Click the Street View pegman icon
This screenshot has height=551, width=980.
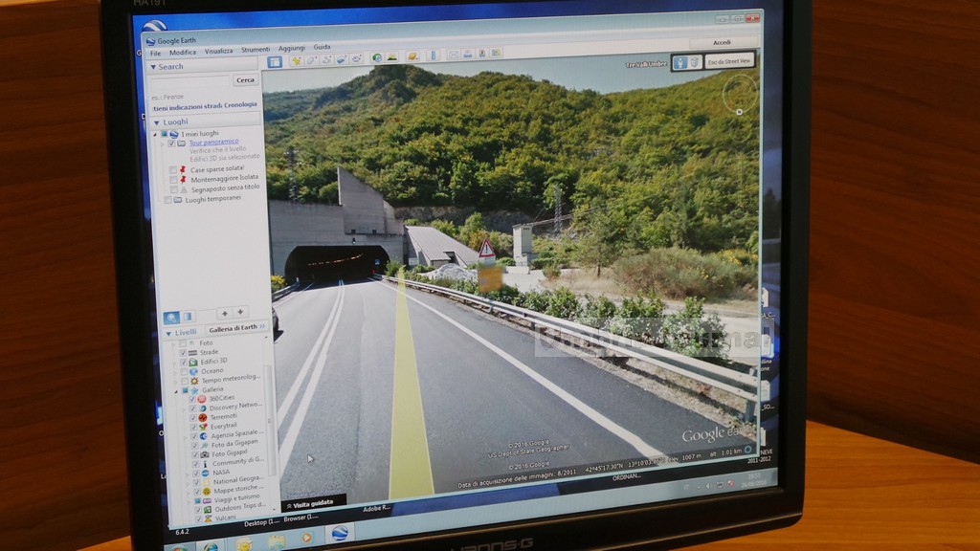679,62
